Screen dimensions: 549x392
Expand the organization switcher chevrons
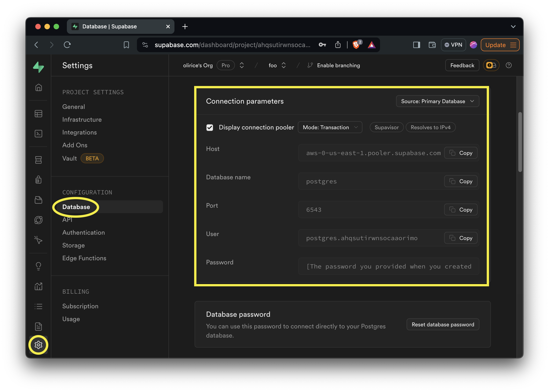pos(242,65)
